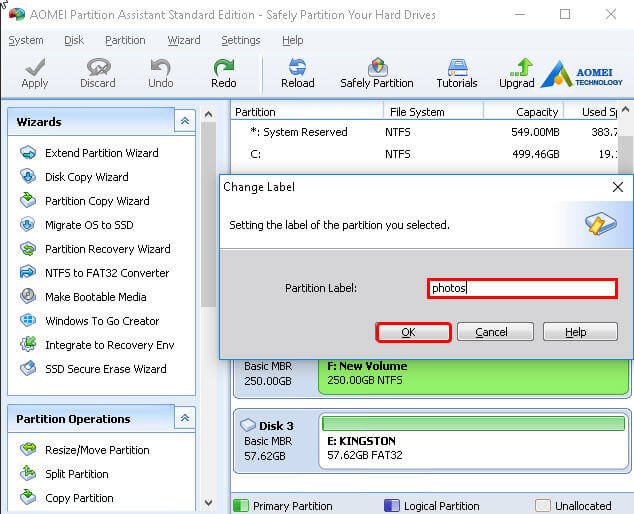Select the C: partition row
This screenshot has width=634, height=514.
pyautogui.click(x=425, y=154)
